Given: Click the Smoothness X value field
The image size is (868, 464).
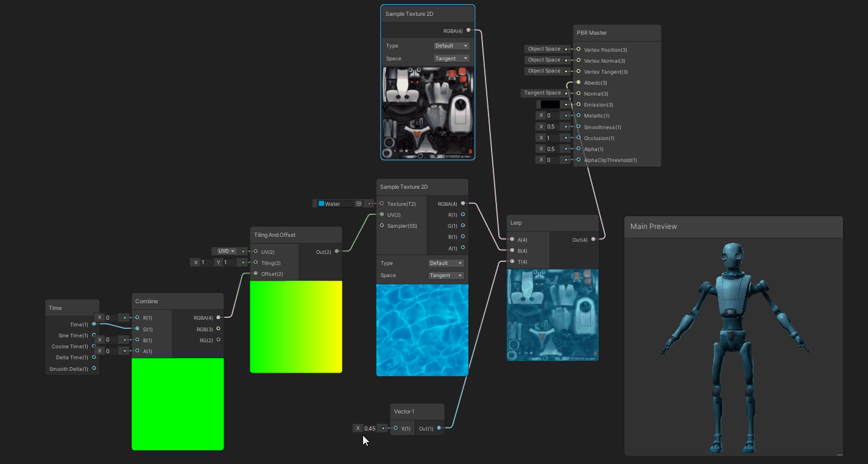Looking at the screenshot, I should [552, 127].
